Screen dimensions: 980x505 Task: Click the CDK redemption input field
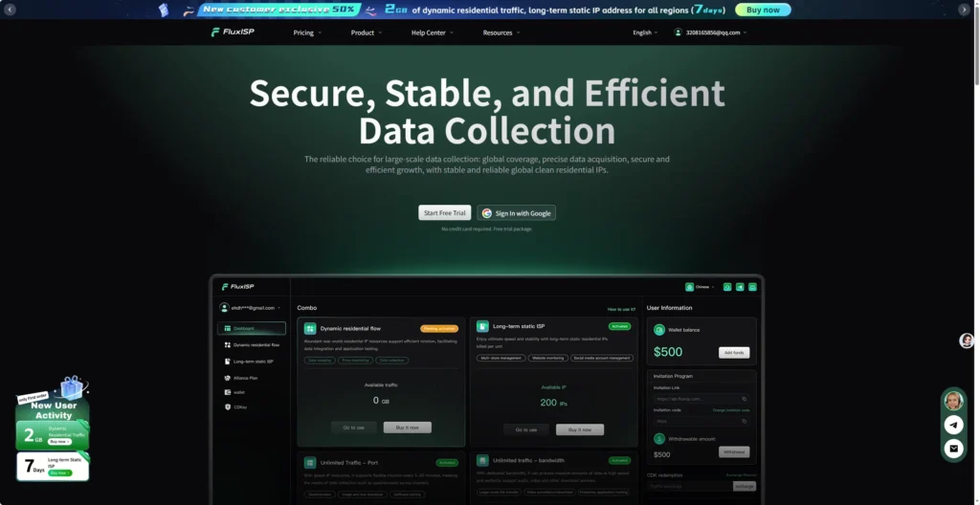coord(690,486)
